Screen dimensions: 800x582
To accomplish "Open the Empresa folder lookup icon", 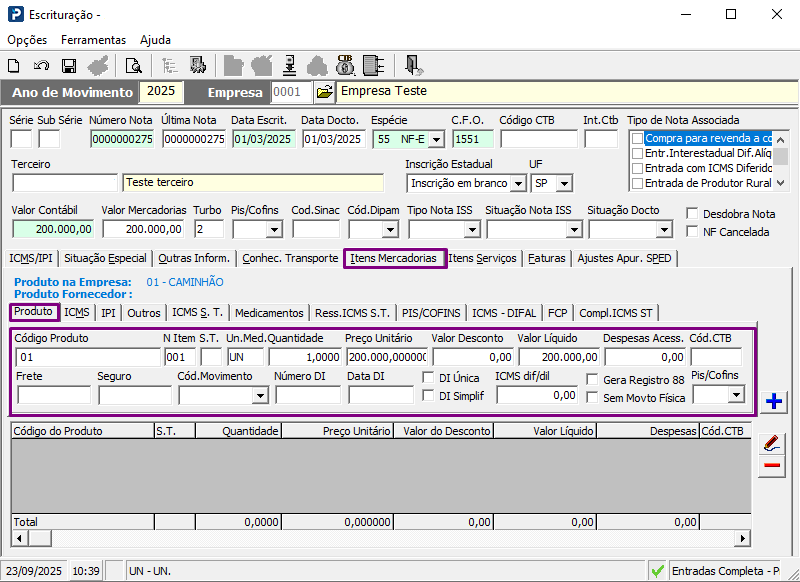I will pyautogui.click(x=324, y=92).
